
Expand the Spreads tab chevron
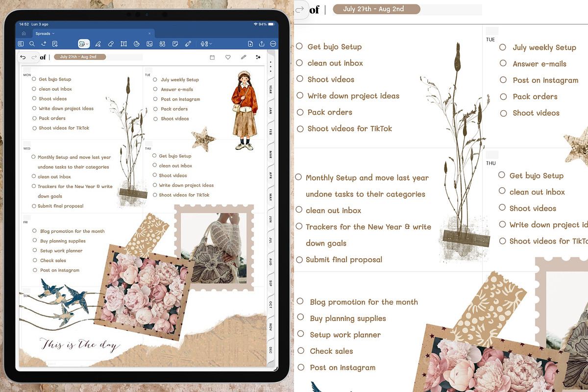(x=53, y=33)
